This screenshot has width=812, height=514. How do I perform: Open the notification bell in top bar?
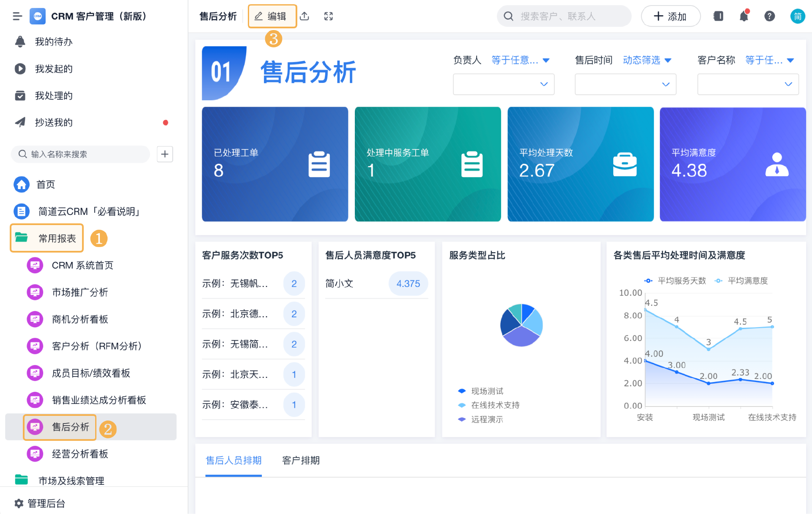pos(744,16)
